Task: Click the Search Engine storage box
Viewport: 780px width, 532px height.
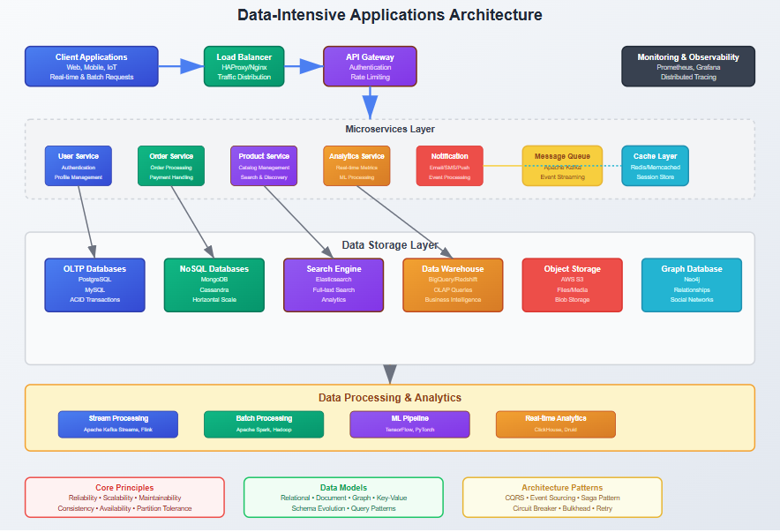Action: pyautogui.click(x=334, y=284)
